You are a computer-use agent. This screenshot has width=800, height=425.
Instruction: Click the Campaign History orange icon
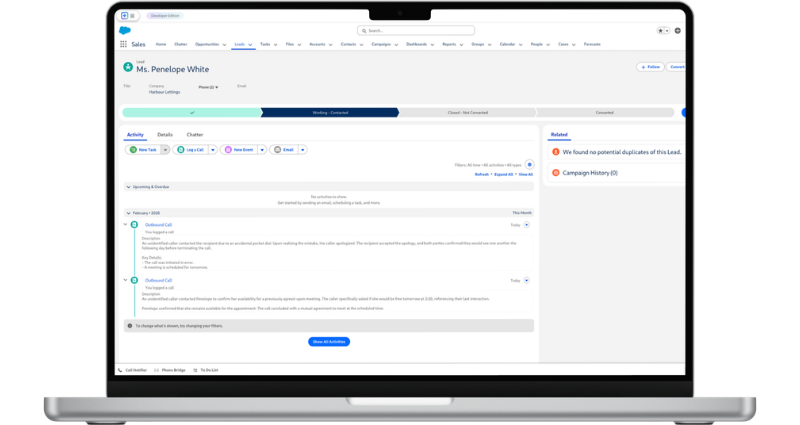tap(556, 172)
